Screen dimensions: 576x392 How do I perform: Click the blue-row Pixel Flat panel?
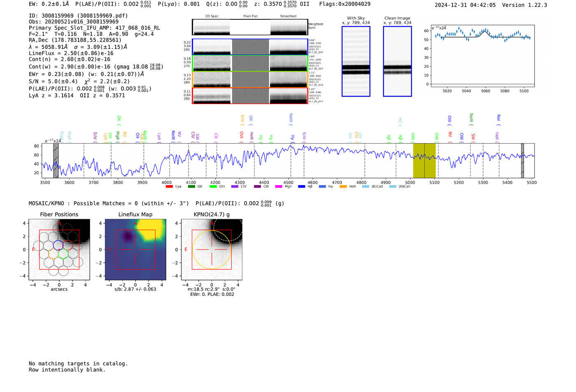tap(250, 47)
